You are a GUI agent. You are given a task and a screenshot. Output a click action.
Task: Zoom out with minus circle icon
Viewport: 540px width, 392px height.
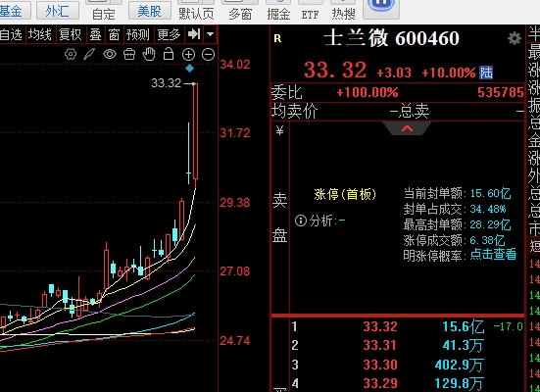(208, 55)
